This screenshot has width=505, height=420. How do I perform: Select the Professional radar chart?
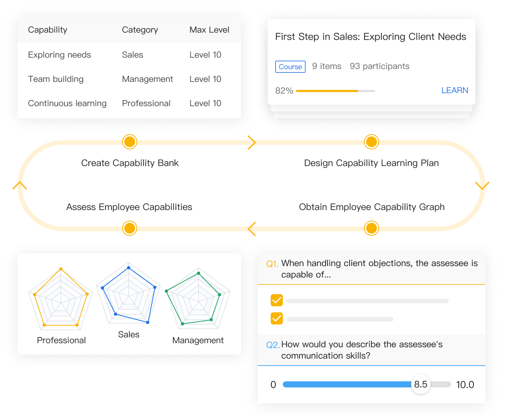point(61,299)
